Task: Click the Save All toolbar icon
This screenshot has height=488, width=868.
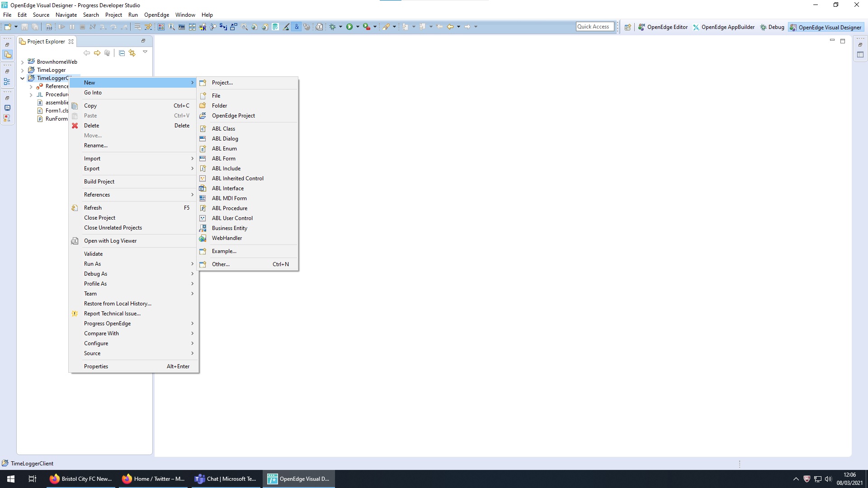Action: (35, 27)
